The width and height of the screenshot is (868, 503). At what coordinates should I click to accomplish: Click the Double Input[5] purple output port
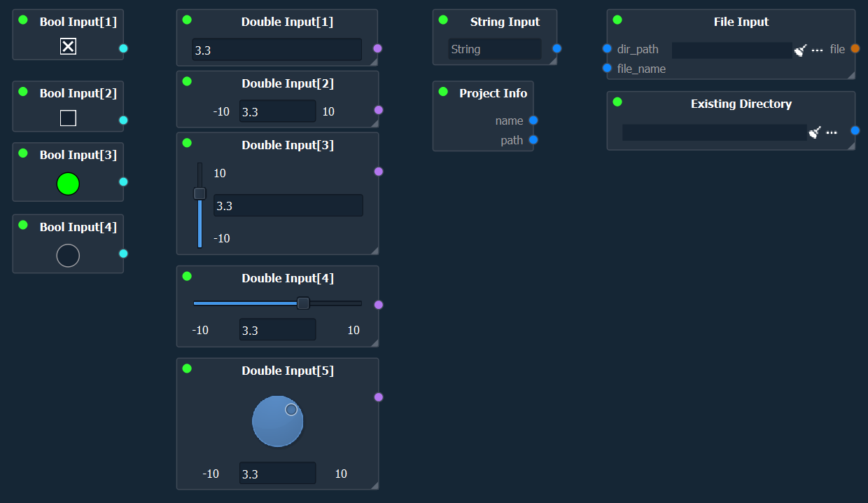click(x=378, y=397)
